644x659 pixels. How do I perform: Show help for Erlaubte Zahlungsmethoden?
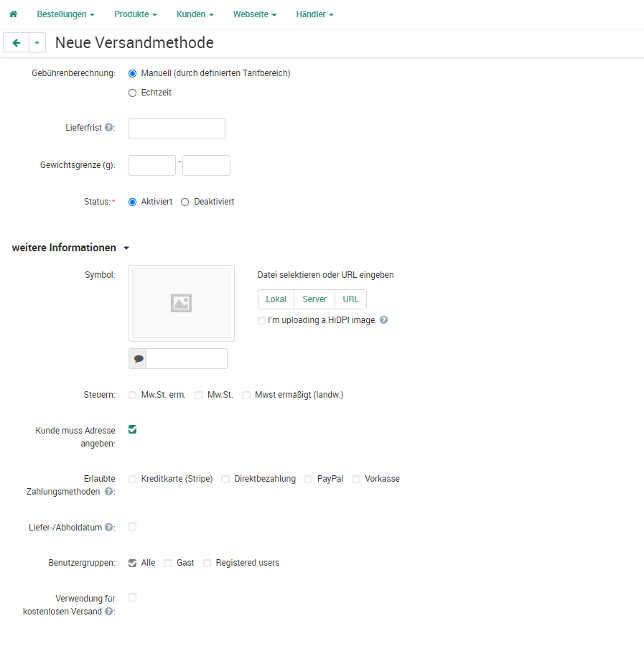tap(109, 491)
